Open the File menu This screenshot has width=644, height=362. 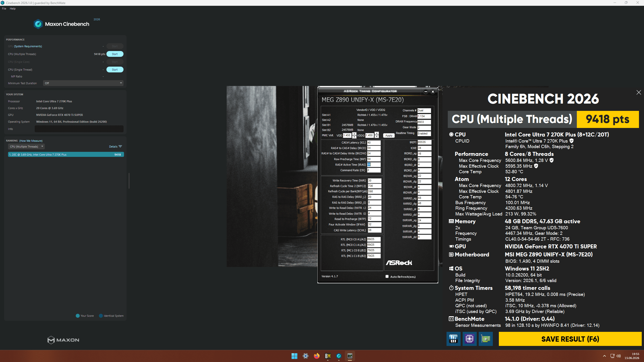4,9
